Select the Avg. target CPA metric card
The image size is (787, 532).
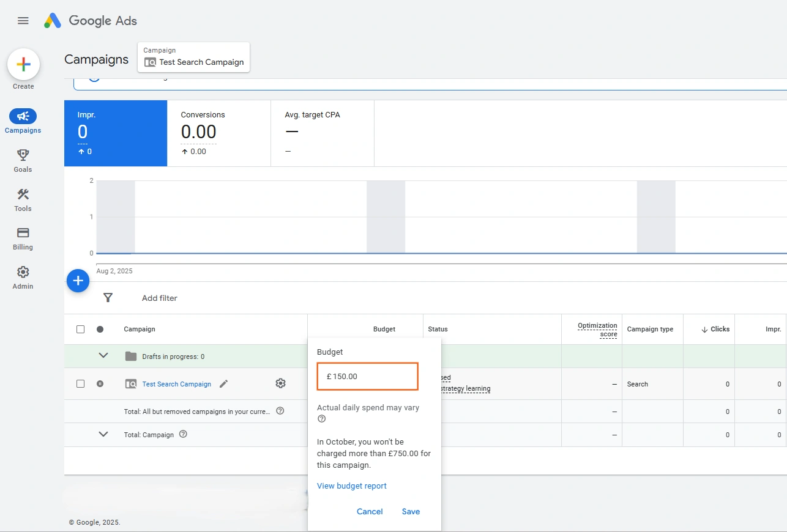click(x=323, y=133)
